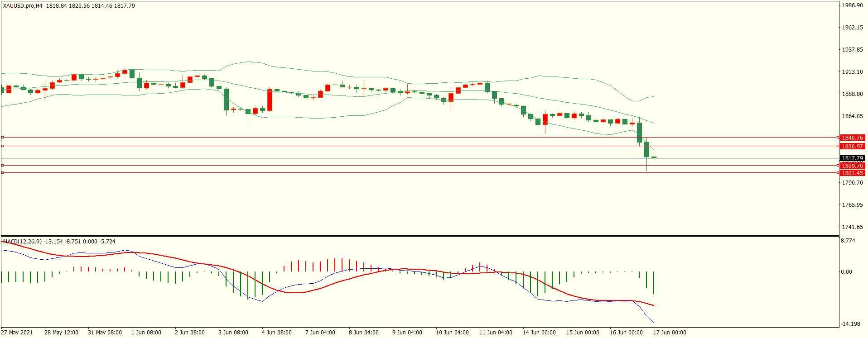This screenshot has width=868, height=338.
Task: Click the MACD(12,26,9) indicator label
Action: pyautogui.click(x=23, y=242)
